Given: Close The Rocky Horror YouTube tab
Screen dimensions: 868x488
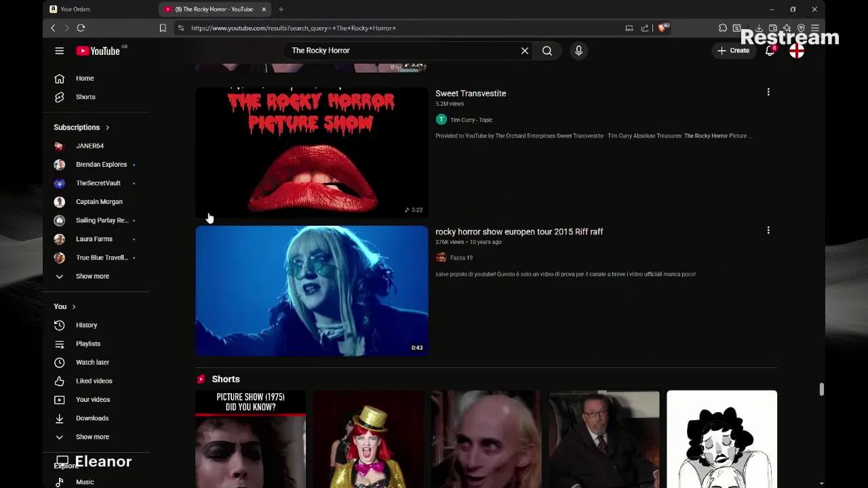Looking at the screenshot, I should click(264, 9).
